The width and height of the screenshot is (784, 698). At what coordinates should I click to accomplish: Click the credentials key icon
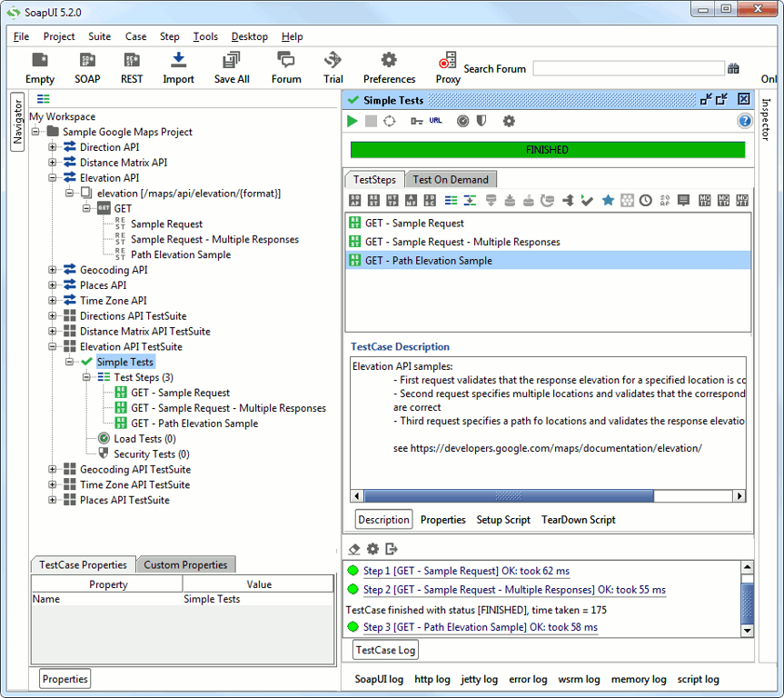pos(416,121)
